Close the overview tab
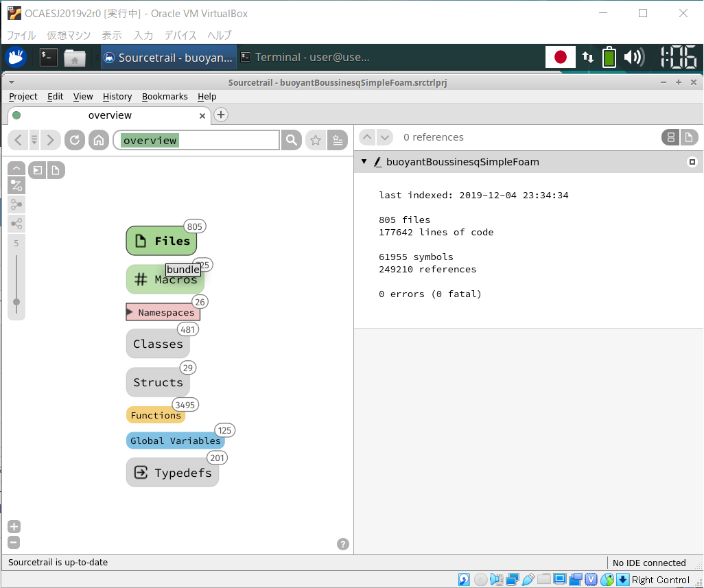This screenshot has height=588, width=704. [x=202, y=116]
